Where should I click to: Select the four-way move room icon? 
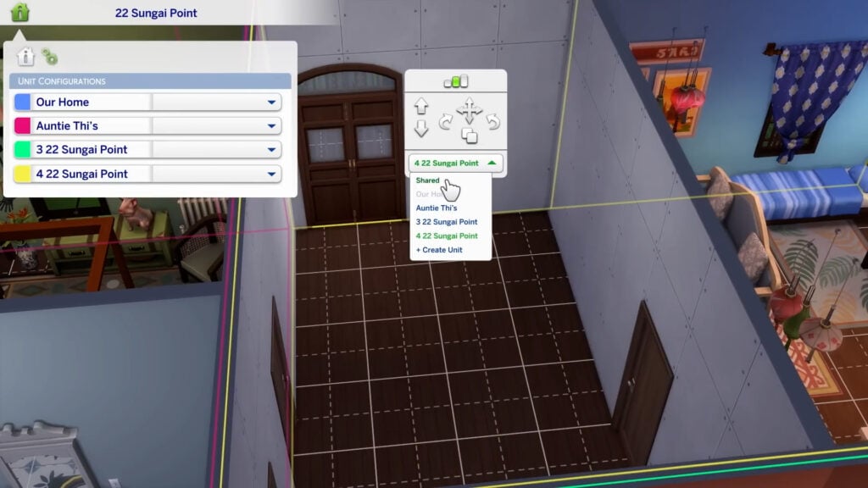pyautogui.click(x=469, y=109)
